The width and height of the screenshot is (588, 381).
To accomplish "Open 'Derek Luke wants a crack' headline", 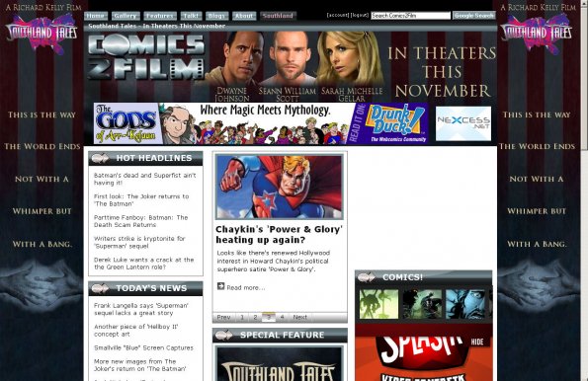I will [143, 264].
